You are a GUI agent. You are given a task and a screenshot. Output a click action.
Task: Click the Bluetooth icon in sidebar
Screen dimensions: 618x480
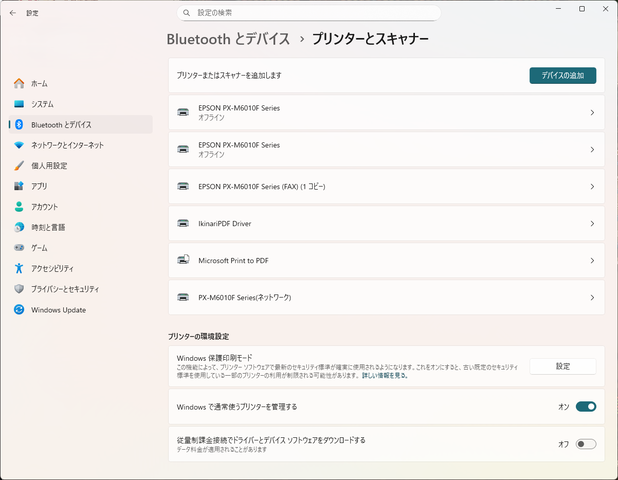coord(19,125)
